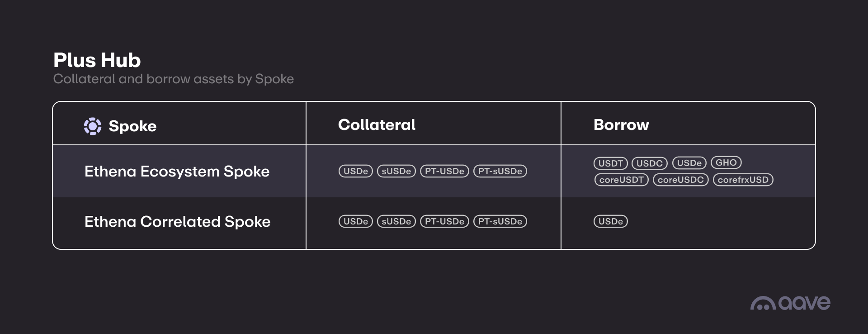Viewport: 868px width, 334px height.
Task: Click the coreUSDC borrow tag
Action: click(680, 180)
